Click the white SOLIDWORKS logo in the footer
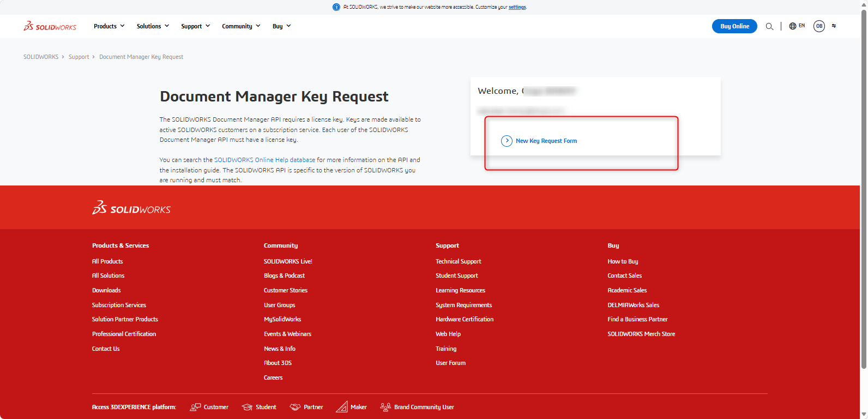This screenshot has width=868, height=419. click(131, 208)
